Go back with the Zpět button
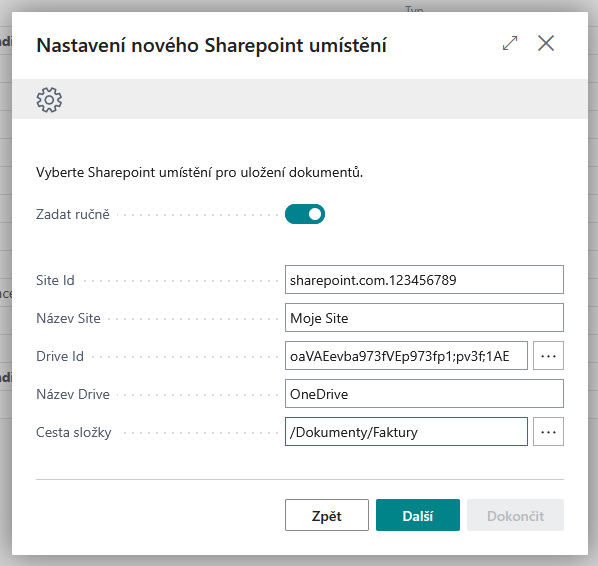The width and height of the screenshot is (598, 566). 326,515
